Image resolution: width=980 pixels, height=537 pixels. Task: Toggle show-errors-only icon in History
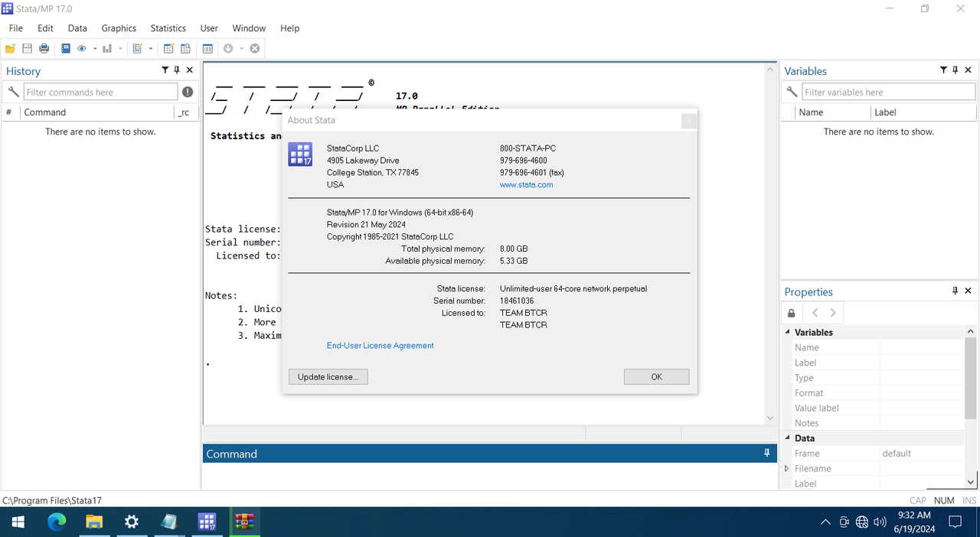188,92
